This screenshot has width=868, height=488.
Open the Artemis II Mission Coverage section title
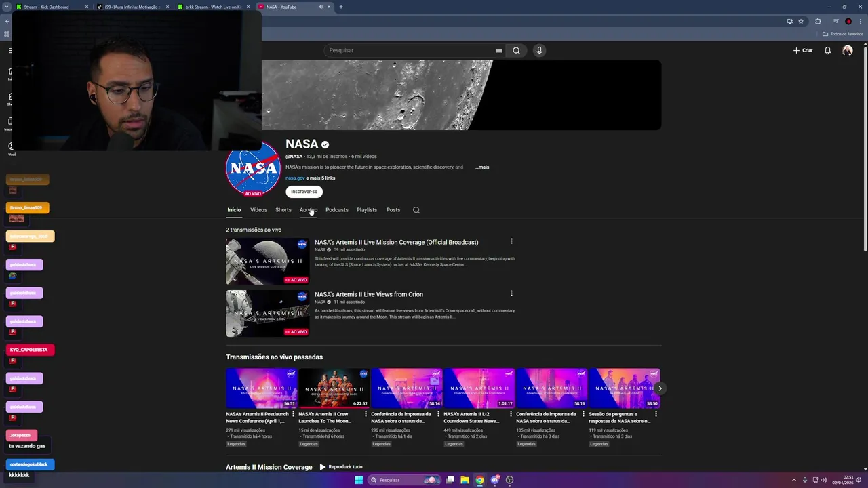pyautogui.click(x=269, y=467)
